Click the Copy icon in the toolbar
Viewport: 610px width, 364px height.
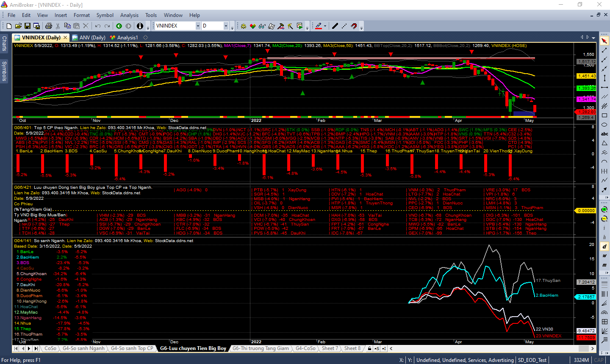coord(68,26)
